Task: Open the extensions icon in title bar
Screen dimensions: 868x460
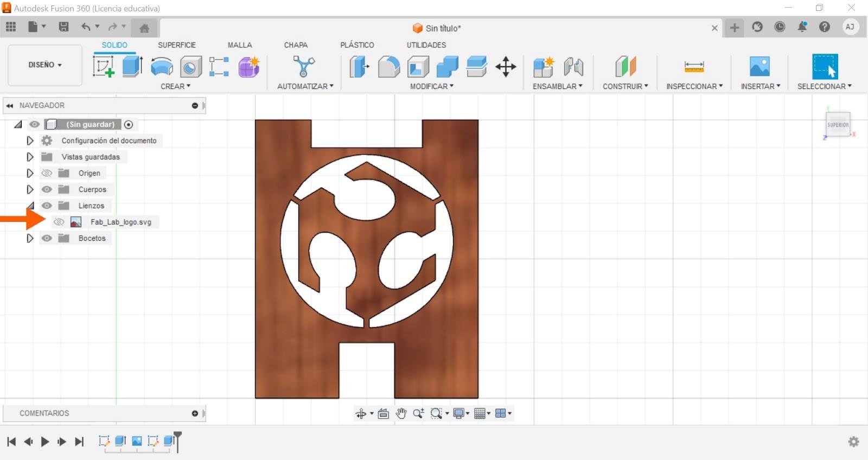Action: (x=757, y=27)
